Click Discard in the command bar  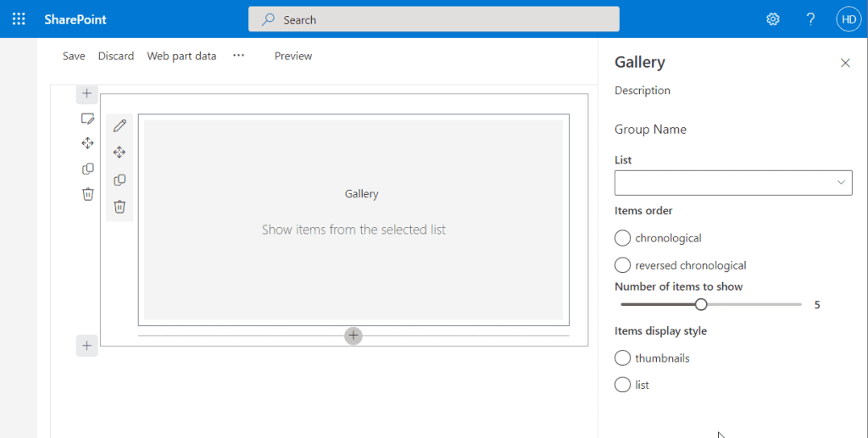tap(115, 56)
